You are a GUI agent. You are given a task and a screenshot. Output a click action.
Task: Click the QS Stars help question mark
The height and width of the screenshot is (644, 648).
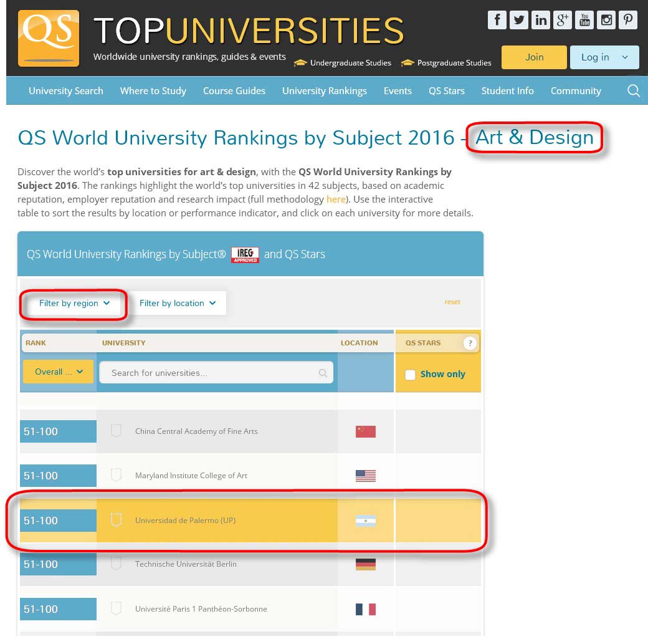click(x=470, y=343)
